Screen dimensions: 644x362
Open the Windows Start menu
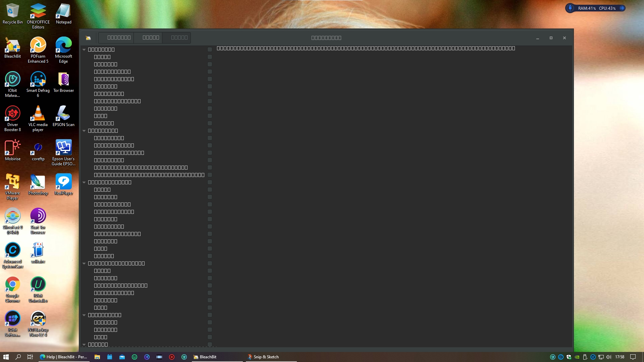[x=6, y=357]
